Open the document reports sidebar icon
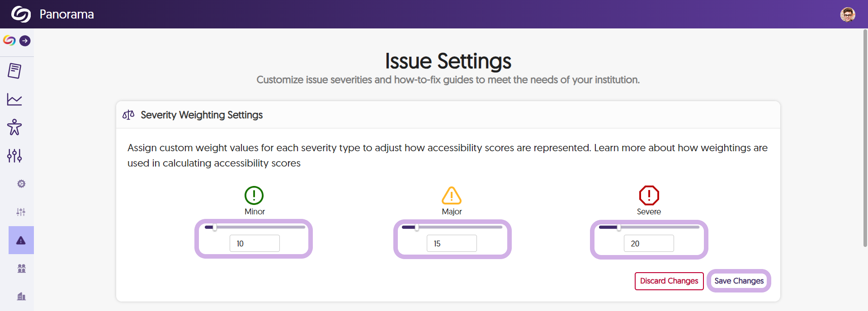Image resolution: width=868 pixels, height=311 pixels. (14, 71)
